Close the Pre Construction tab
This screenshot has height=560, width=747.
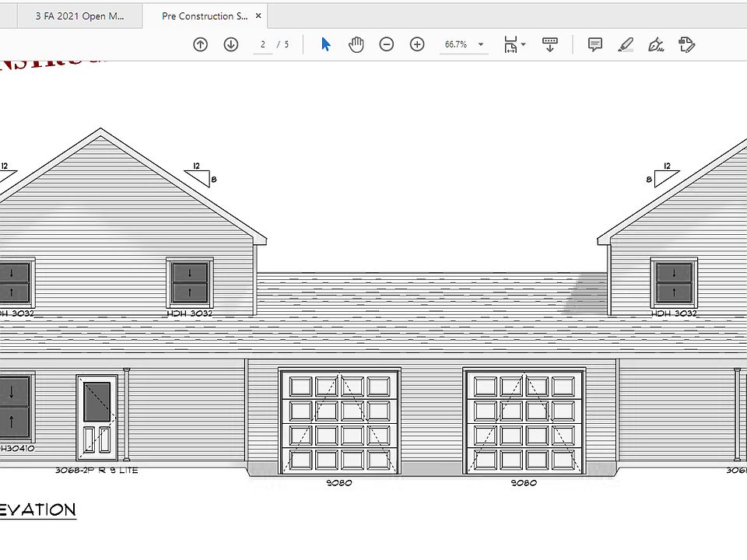tap(258, 16)
